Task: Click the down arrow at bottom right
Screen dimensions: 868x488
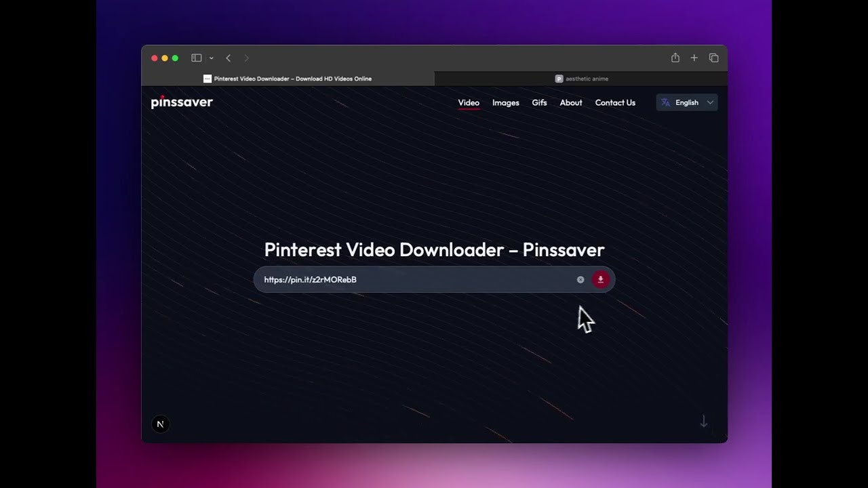Action: (x=704, y=422)
